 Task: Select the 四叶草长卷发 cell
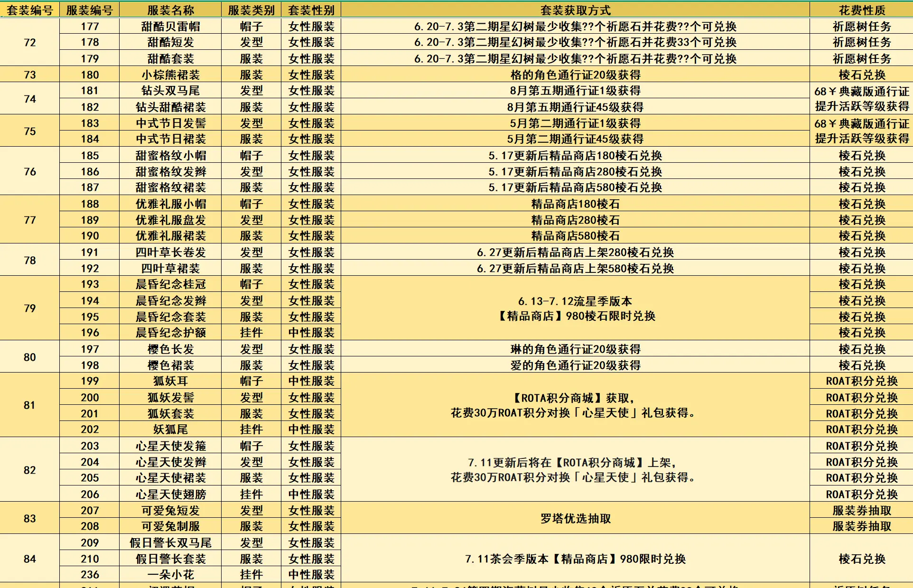[170, 252]
